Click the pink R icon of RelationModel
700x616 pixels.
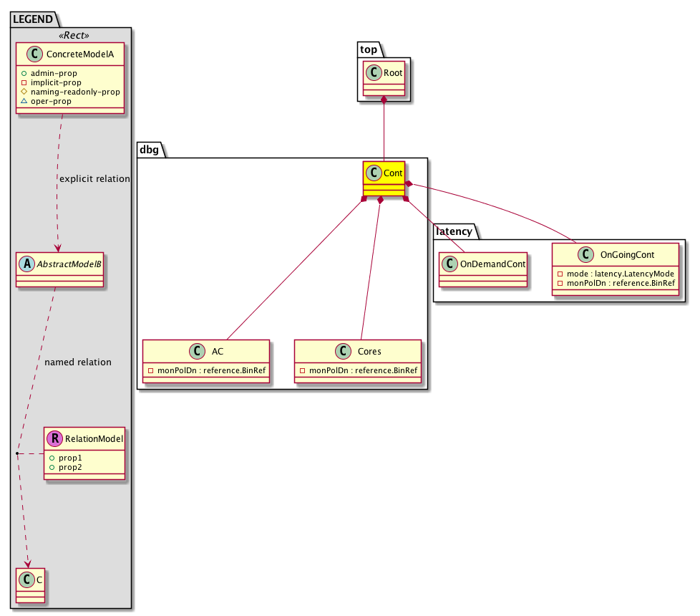coord(54,438)
